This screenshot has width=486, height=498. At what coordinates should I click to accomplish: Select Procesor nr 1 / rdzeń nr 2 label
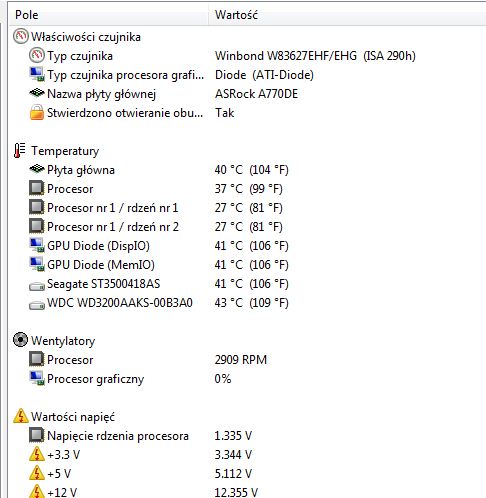113,227
